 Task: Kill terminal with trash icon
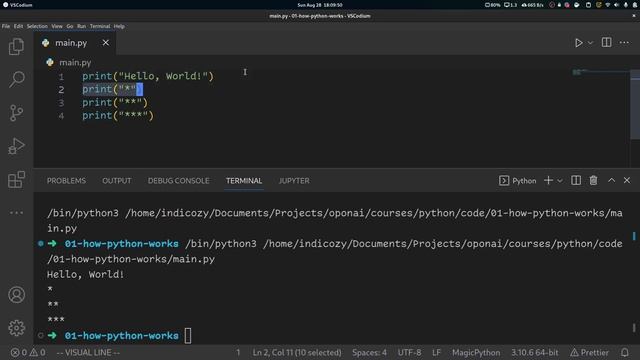593,180
